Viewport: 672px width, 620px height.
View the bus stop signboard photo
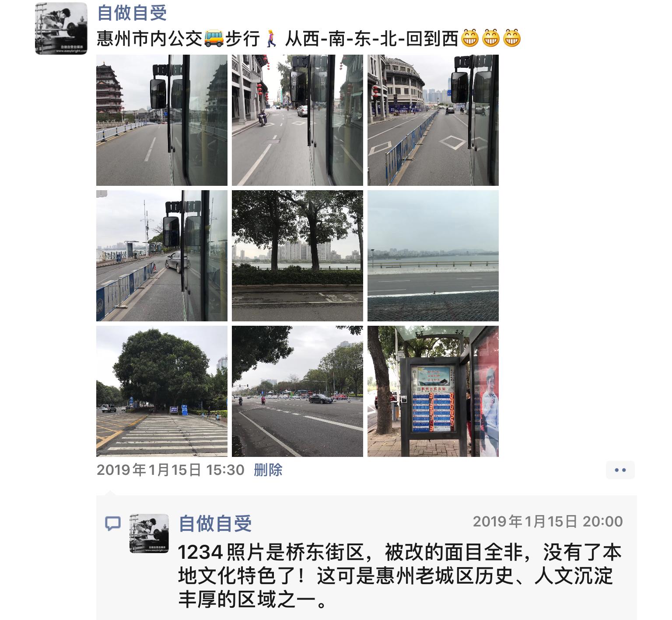click(x=433, y=391)
